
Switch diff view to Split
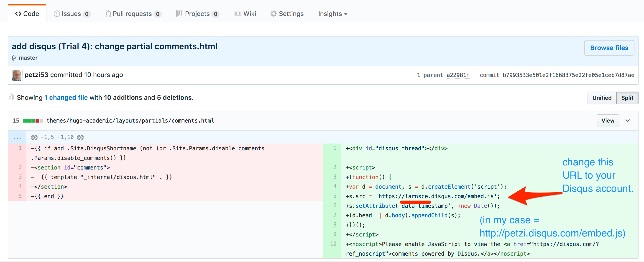pos(627,98)
